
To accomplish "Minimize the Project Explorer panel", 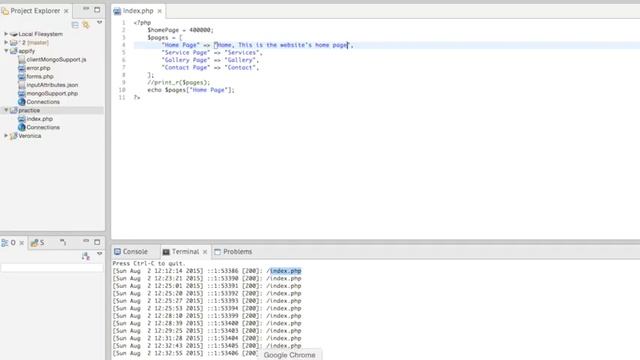I will point(86,9).
